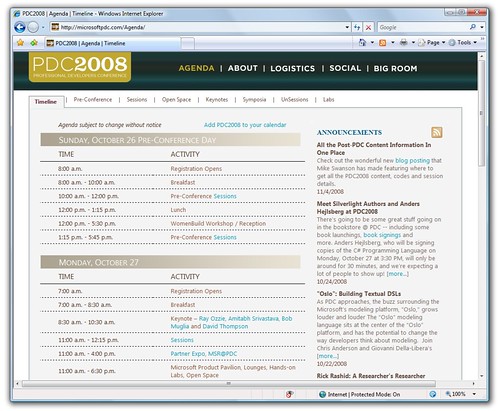Switch to the Labs sub-tab

click(x=328, y=100)
